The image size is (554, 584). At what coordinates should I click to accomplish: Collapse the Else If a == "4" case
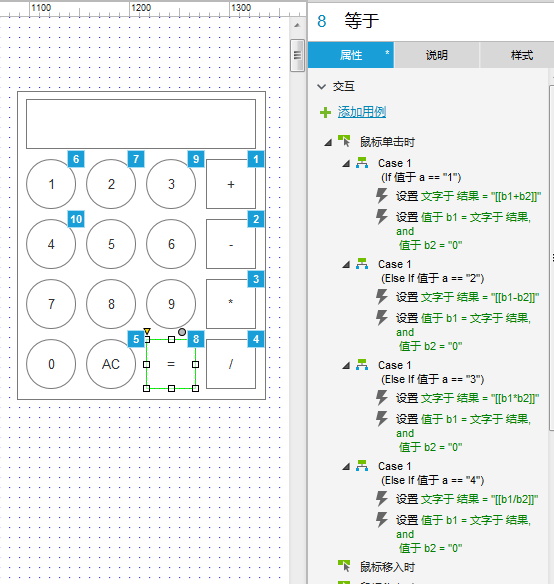pyautogui.click(x=346, y=466)
